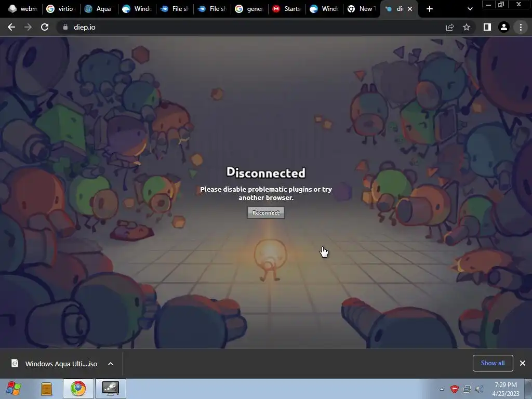Click Show all downloads
This screenshot has height=399, width=532.
click(493, 363)
